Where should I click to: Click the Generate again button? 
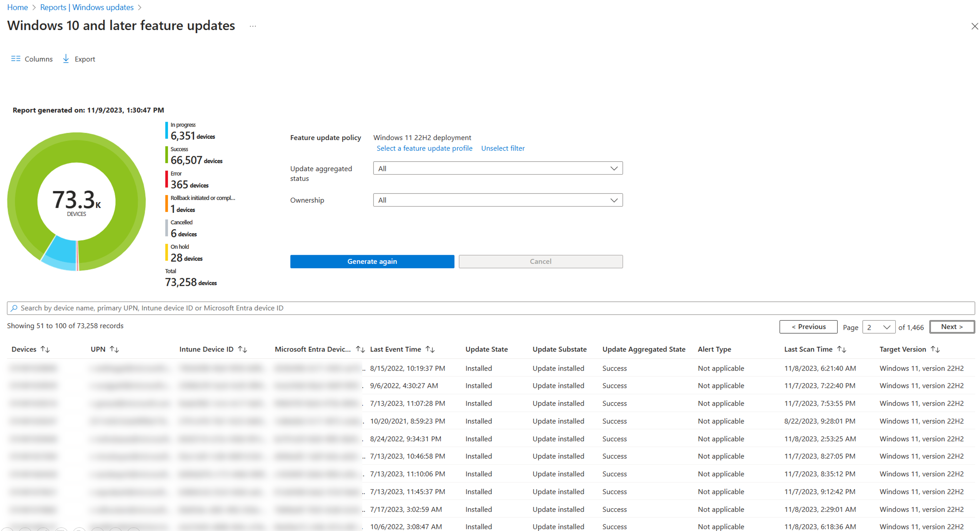click(x=372, y=261)
